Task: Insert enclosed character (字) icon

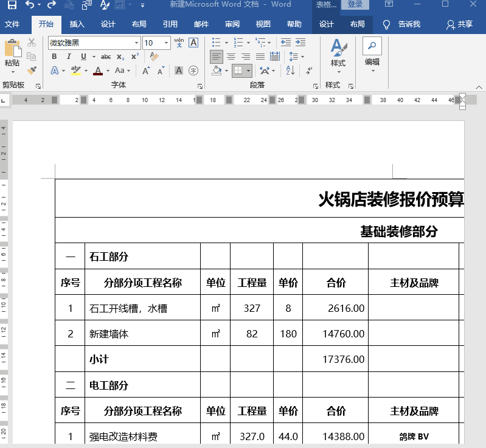Action: pyautogui.click(x=193, y=71)
